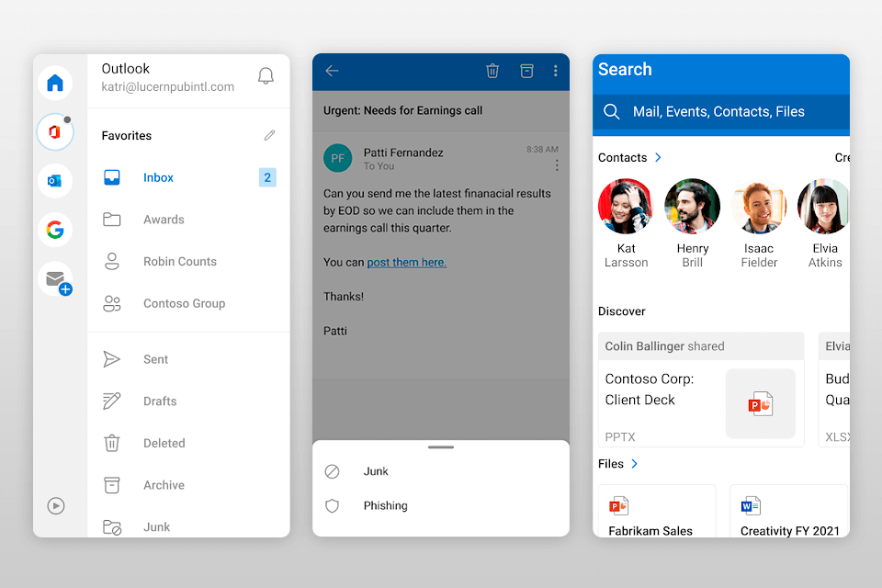This screenshot has width=882, height=588.
Task: Select the Junk report option
Action: point(376,470)
